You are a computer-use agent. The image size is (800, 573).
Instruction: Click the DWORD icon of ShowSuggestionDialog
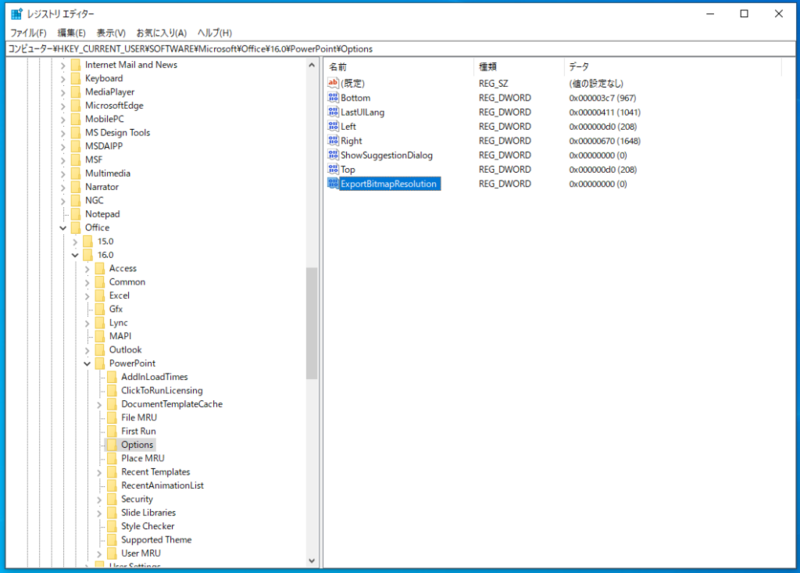coord(333,155)
